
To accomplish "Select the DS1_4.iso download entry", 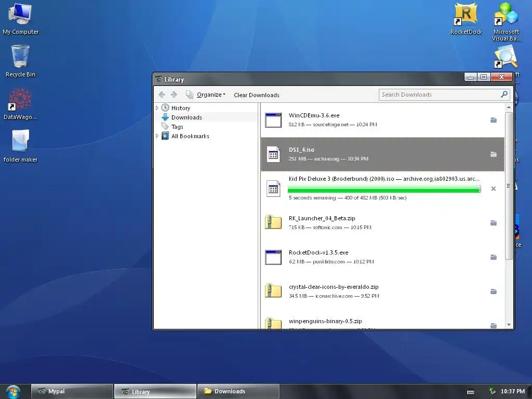I will click(x=382, y=154).
